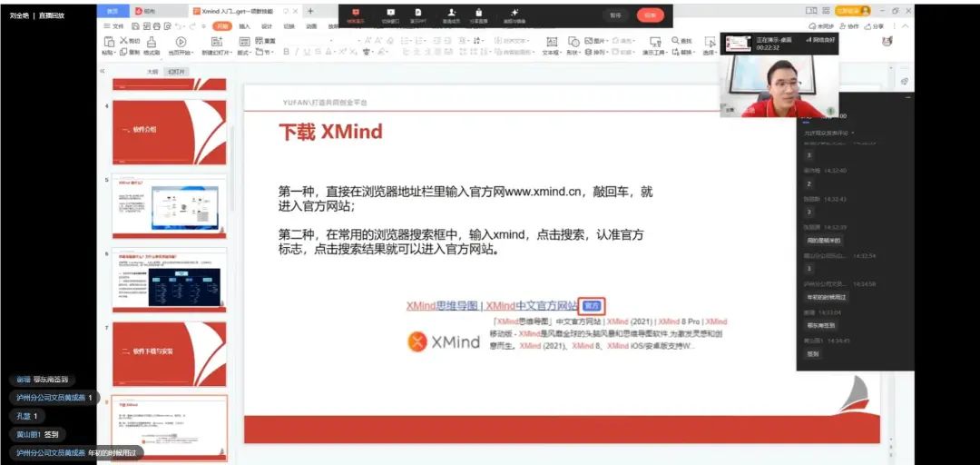Click Start from current slide (当页开始) play icon
Viewport: 980px width, 465px height.
tap(181, 42)
